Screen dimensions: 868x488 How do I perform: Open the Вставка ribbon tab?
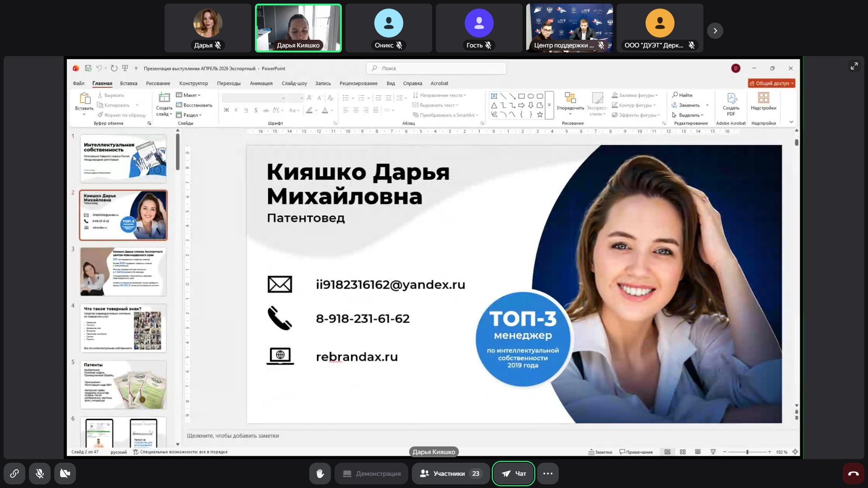pos(128,83)
